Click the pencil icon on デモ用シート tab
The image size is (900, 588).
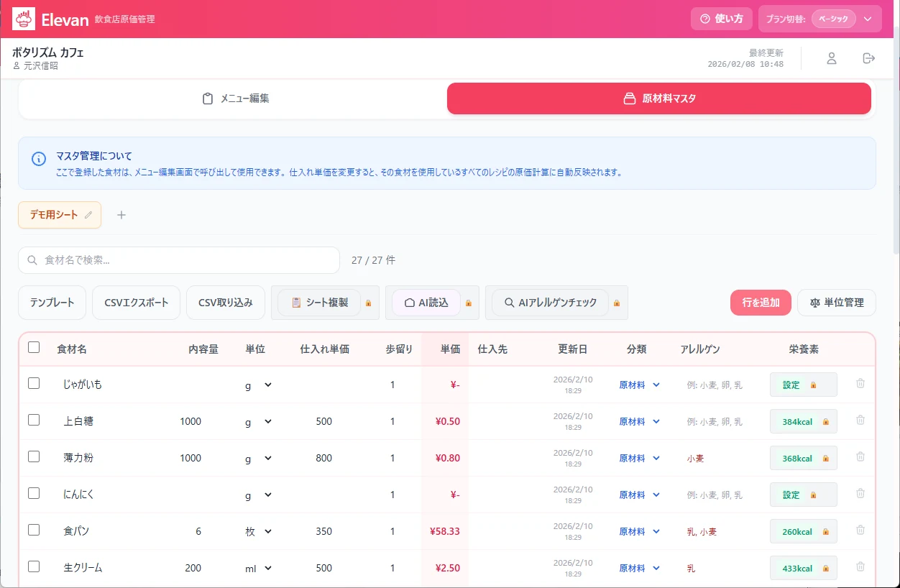click(88, 215)
